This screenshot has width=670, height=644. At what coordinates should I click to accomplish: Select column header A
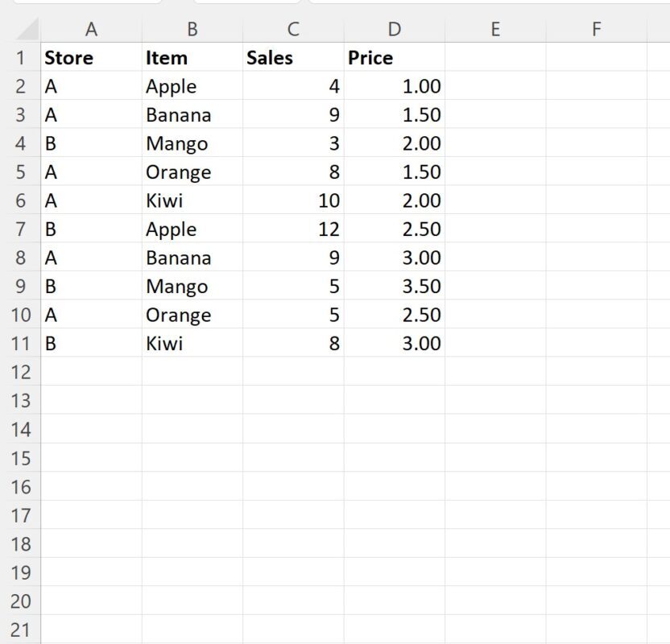pyautogui.click(x=92, y=29)
